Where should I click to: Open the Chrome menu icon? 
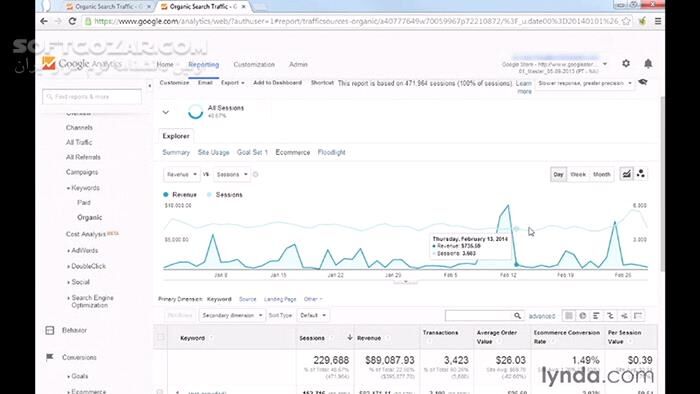click(658, 21)
